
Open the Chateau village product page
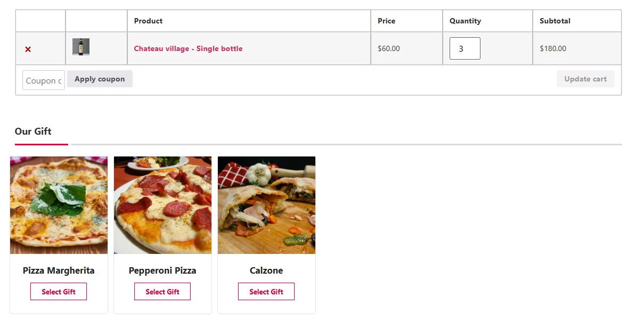coord(188,48)
